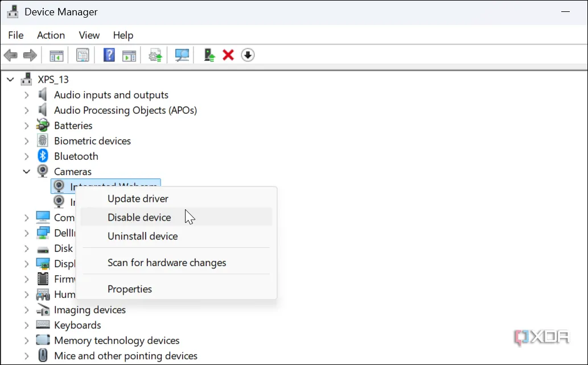
Task: Expand the Keyboards node chevron
Action: pyautogui.click(x=26, y=326)
